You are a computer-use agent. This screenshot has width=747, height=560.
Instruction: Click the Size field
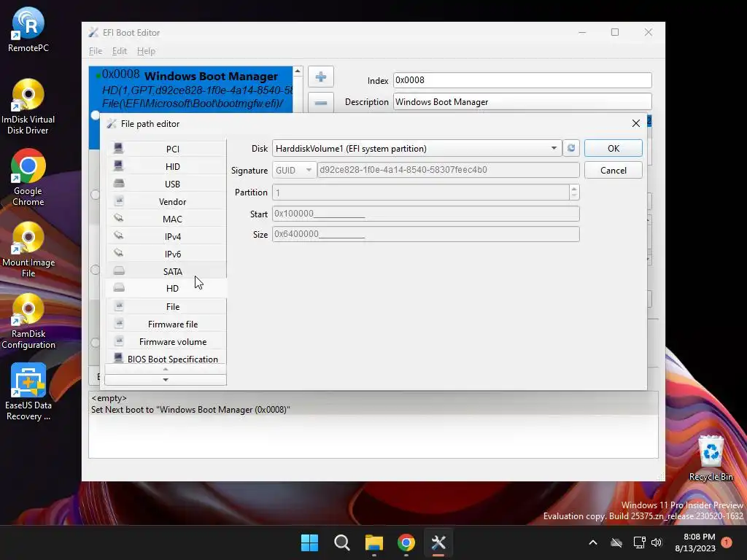(426, 234)
